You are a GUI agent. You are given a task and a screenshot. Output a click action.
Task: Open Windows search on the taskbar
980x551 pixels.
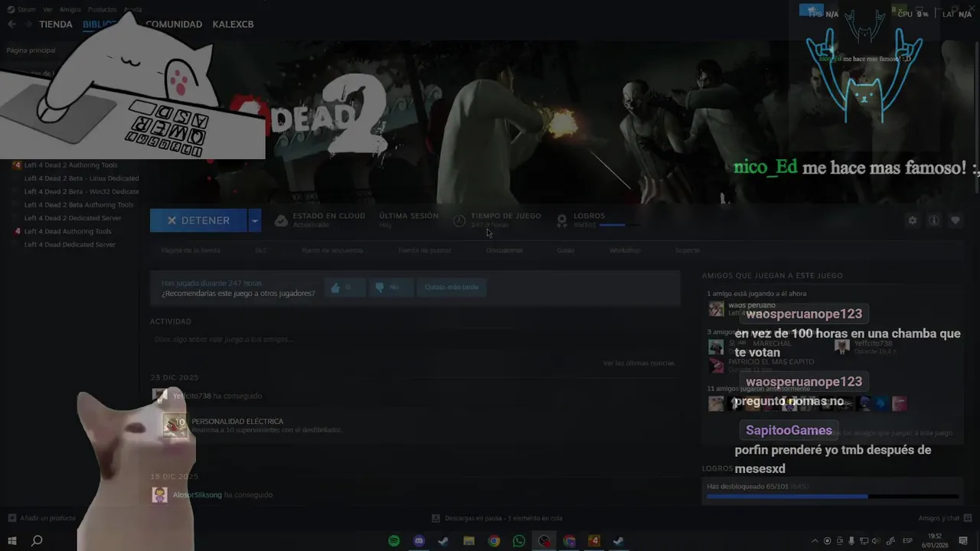37,541
